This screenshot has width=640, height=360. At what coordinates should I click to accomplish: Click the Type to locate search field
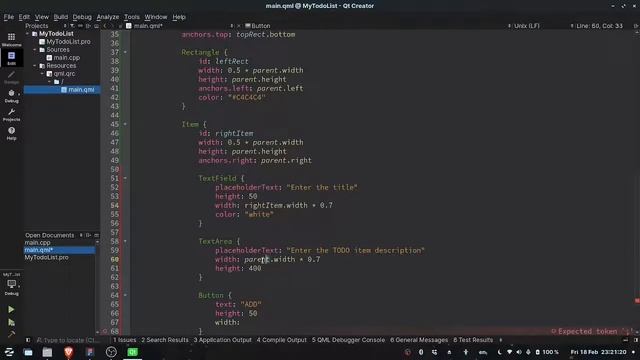(68, 340)
